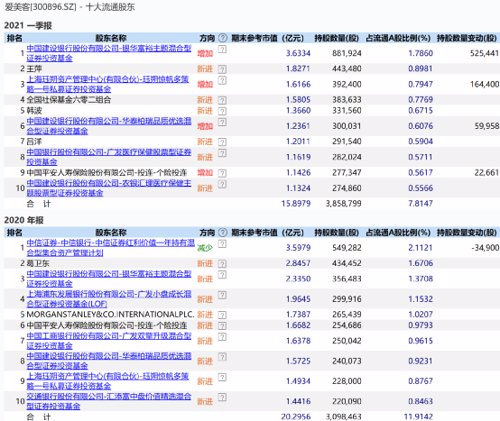Select shareholder name 全国社保基金六零二组合
The image size is (500, 421).
[x=69, y=100]
